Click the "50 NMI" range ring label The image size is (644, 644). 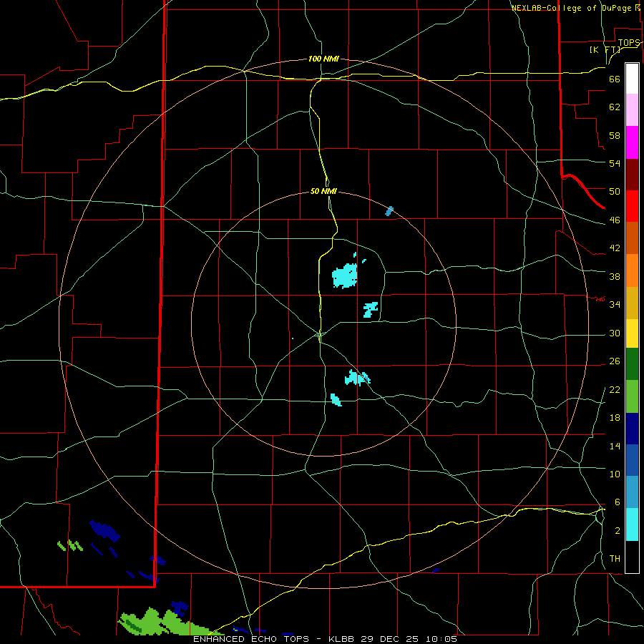click(x=323, y=191)
